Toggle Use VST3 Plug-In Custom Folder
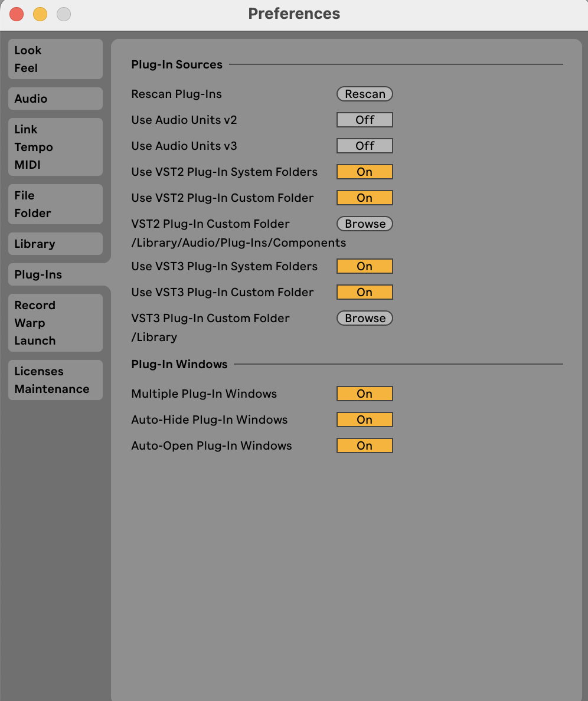 point(364,292)
